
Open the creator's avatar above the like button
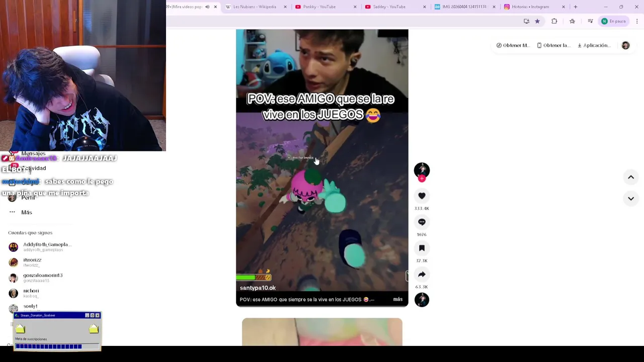click(x=422, y=170)
